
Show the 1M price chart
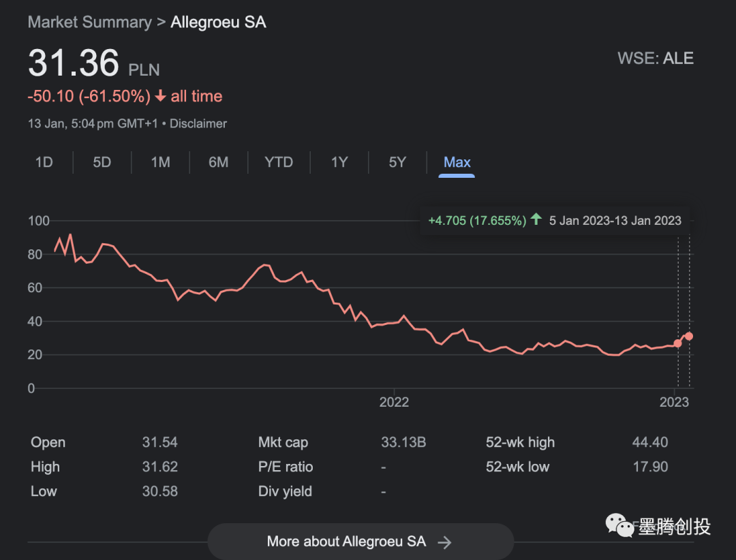(x=160, y=162)
